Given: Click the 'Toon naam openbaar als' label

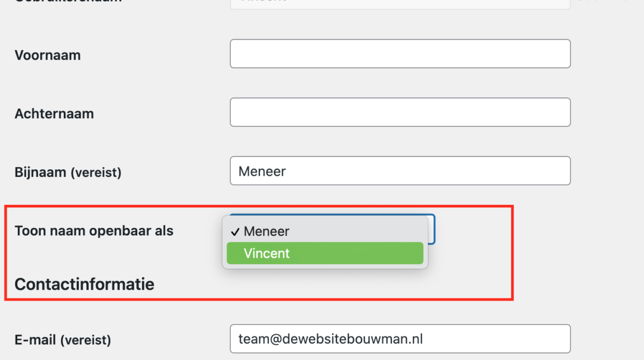Looking at the screenshot, I should coord(94,231).
